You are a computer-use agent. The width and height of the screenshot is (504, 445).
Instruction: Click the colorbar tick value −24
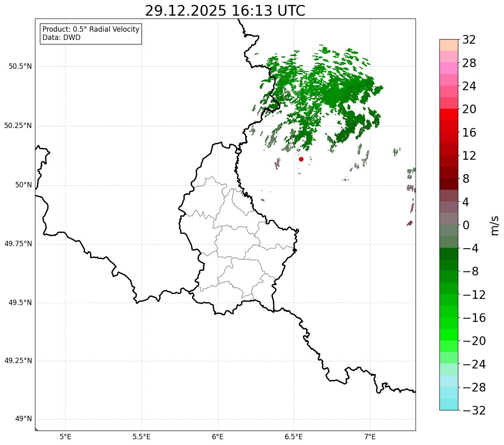(x=474, y=364)
